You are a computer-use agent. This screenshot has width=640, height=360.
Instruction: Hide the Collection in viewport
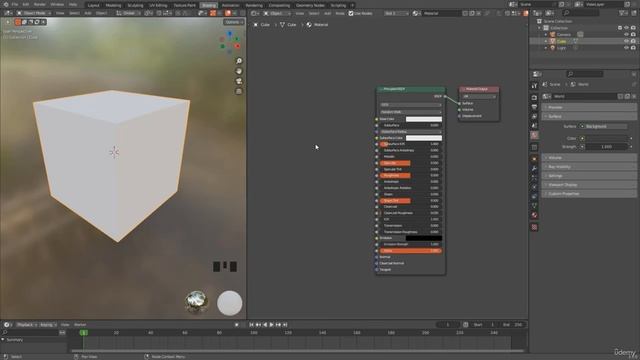pos(626,28)
